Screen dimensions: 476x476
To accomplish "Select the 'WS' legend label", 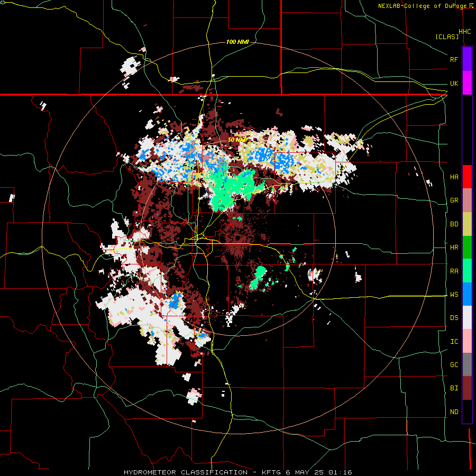I will coord(454,294).
